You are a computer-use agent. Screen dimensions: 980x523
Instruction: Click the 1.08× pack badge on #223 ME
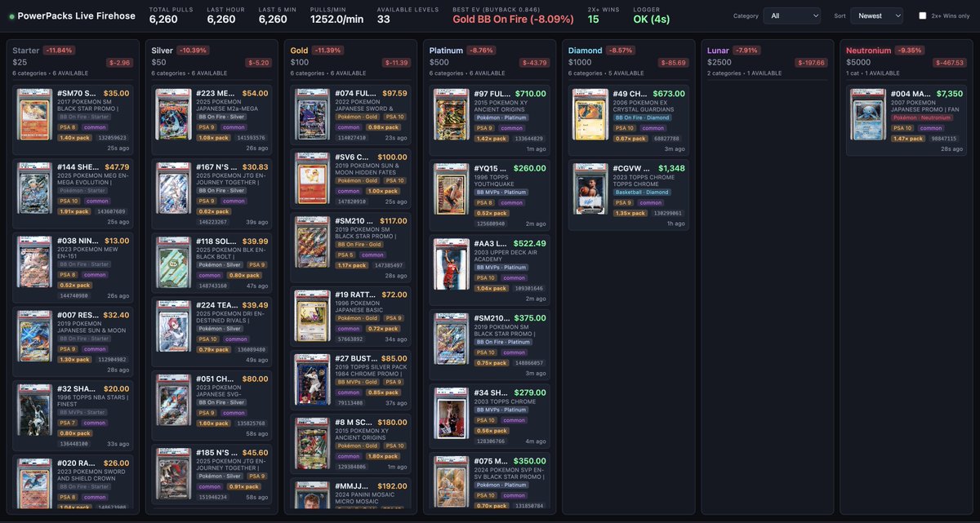212,138
